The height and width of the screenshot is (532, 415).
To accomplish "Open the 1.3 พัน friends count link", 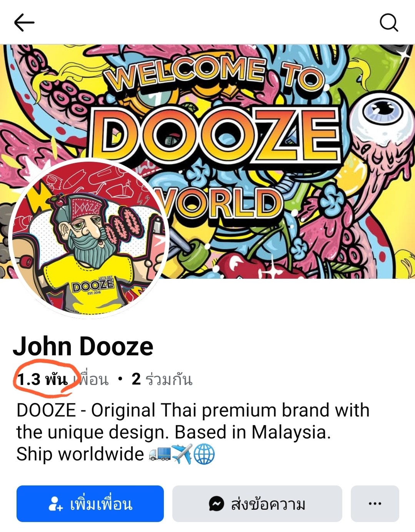I will (42, 380).
